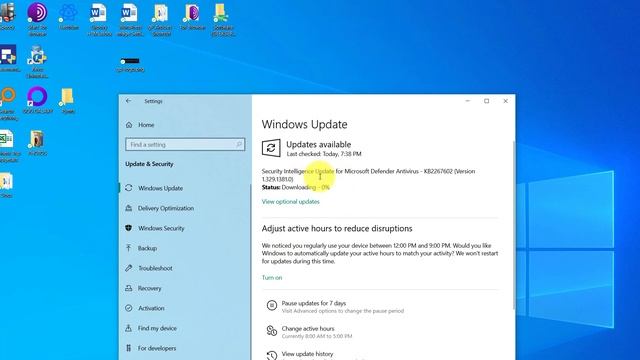The width and height of the screenshot is (640, 360).
Task: Click the pause icon beside Pause updates
Action: click(271, 305)
